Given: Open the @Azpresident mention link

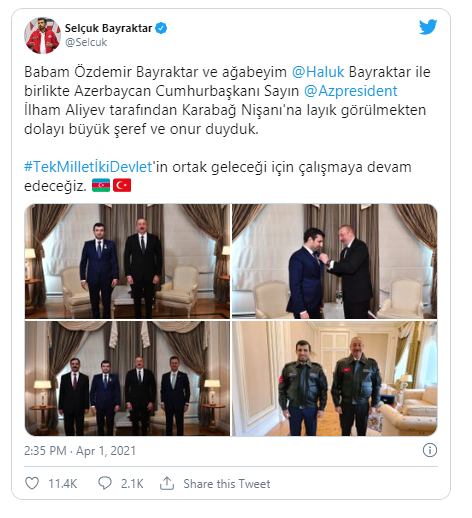Looking at the screenshot, I should (351, 91).
